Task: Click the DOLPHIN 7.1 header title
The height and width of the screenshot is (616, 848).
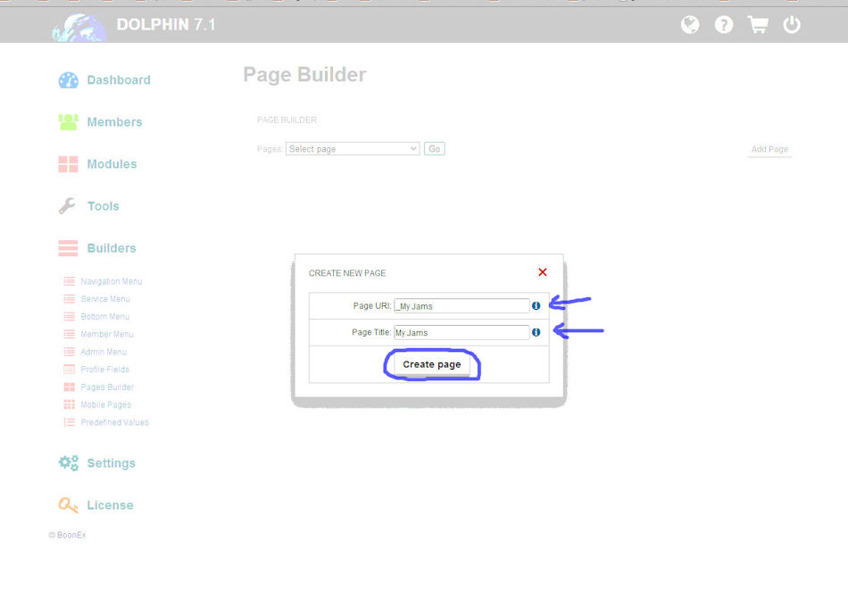Action: [166, 24]
